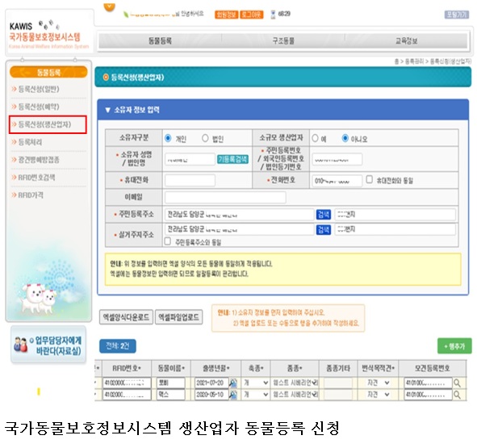Image resolution: width=477 pixels, height=448 pixels.
Task: Open calendar picker for birth date 2021-07-20
Action: pos(233,383)
